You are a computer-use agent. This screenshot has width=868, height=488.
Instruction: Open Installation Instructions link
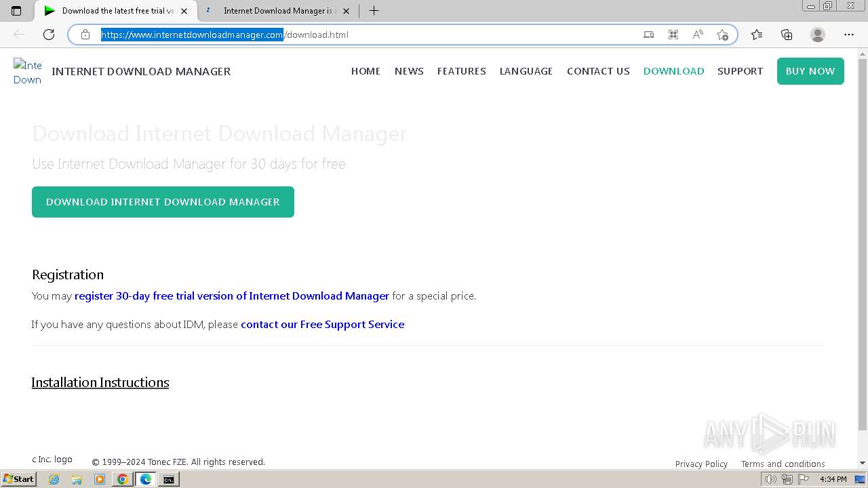click(x=100, y=382)
